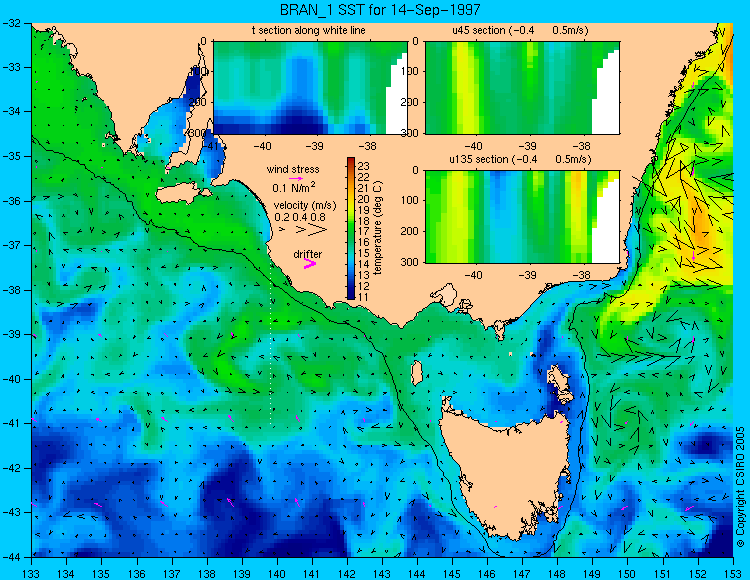Click the vertical temperature color bar
Screen dimensions: 750x580
click(351, 229)
